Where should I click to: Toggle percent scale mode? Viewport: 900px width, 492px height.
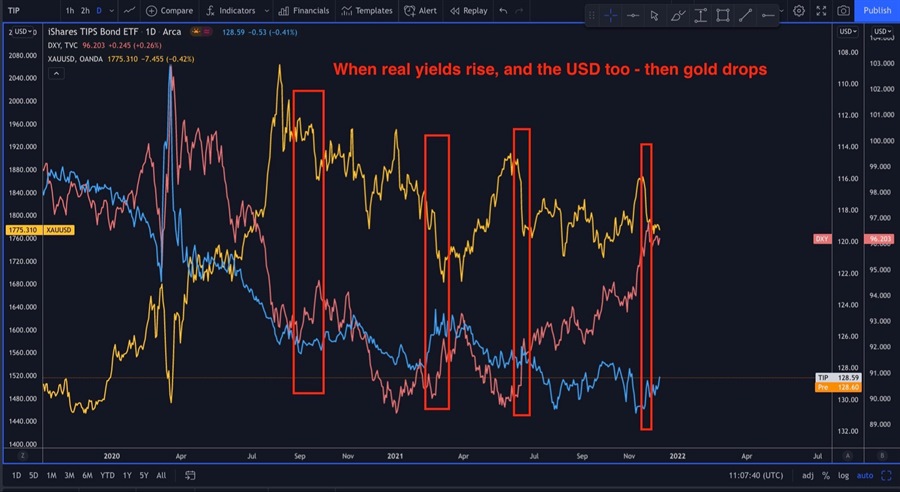[827, 475]
